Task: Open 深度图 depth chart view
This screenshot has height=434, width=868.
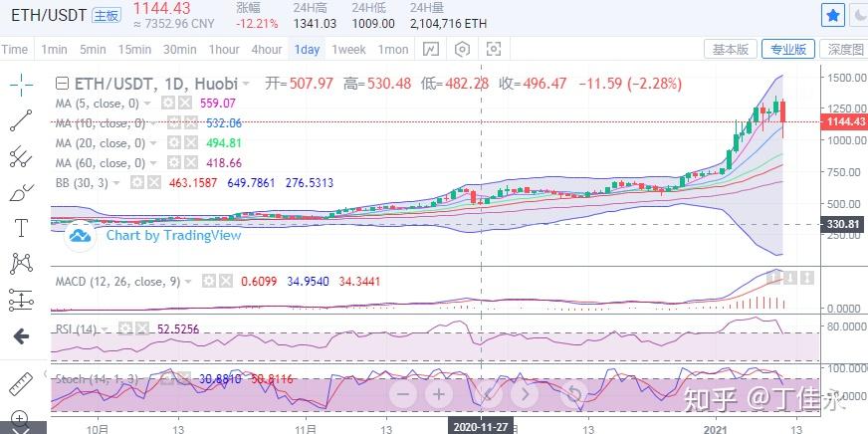Action: click(x=845, y=49)
